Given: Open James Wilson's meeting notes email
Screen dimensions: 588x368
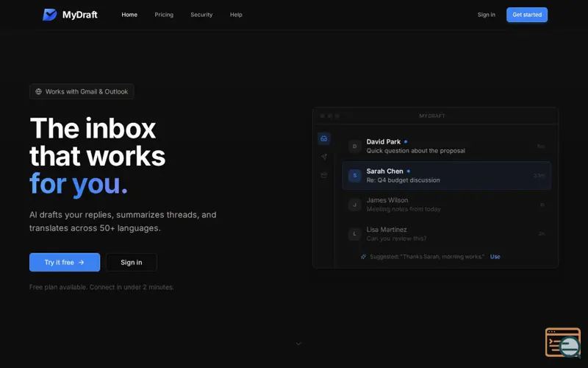Looking at the screenshot, I should (446, 205).
